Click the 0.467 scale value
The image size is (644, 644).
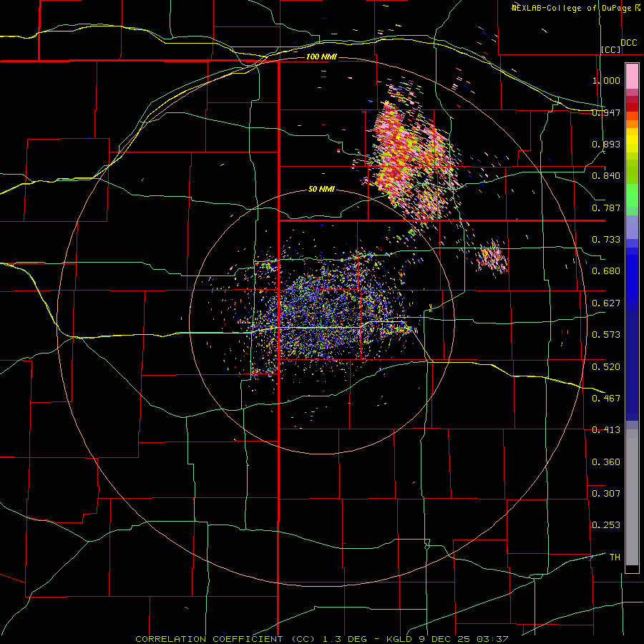(x=606, y=399)
